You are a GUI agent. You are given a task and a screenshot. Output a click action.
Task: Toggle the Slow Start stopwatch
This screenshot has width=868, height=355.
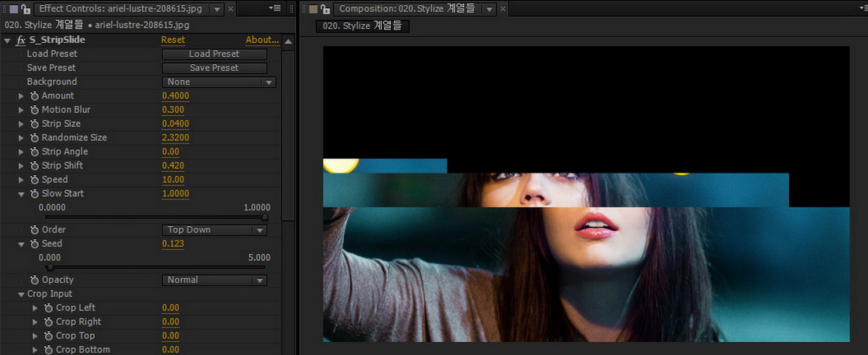click(35, 194)
